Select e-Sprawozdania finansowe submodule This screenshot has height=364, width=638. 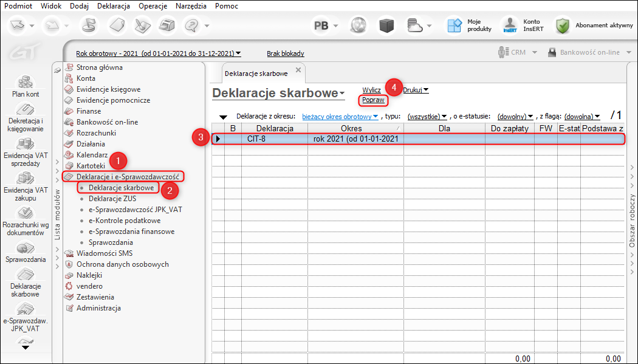(131, 232)
